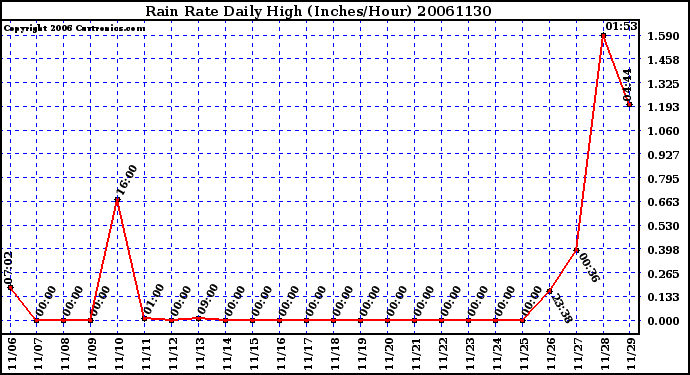Click the '0.133' y-axis value

664,298
